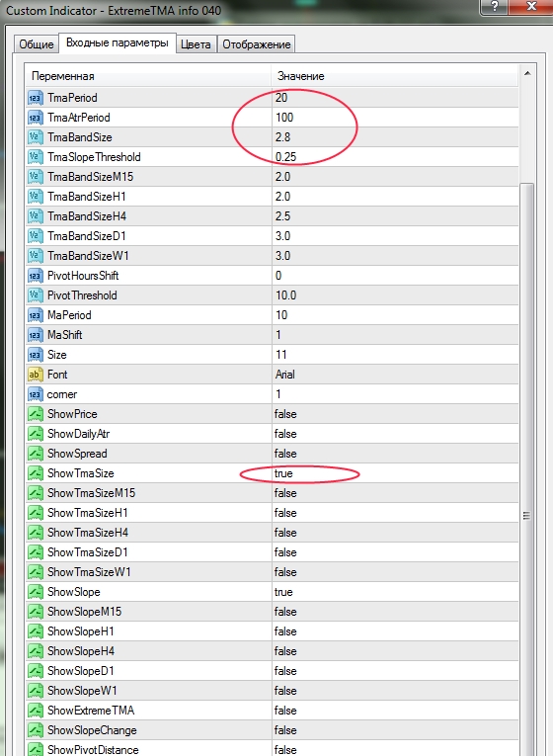Click the ShowExtremeTMA value false
553x756 pixels.
285,711
